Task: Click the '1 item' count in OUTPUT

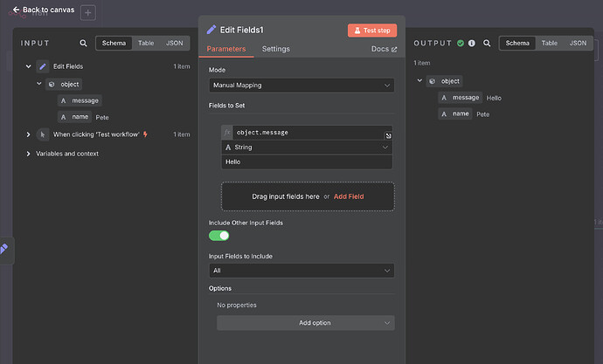Action: tap(422, 63)
